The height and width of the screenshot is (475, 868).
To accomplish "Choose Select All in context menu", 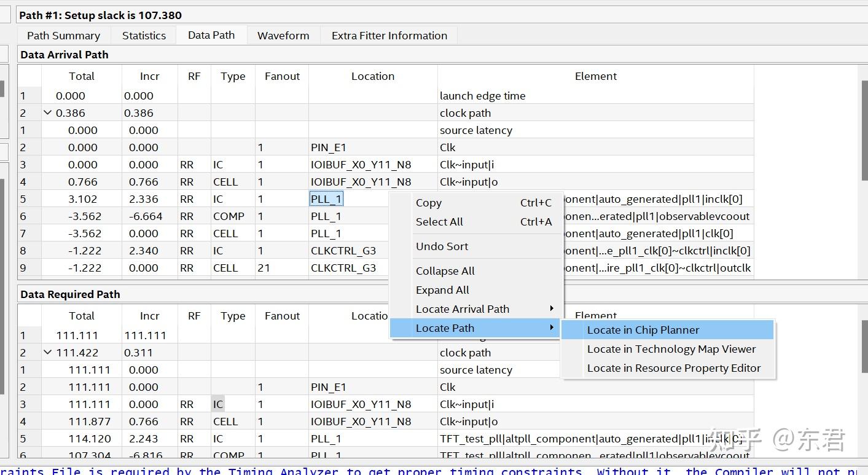I will (x=439, y=222).
